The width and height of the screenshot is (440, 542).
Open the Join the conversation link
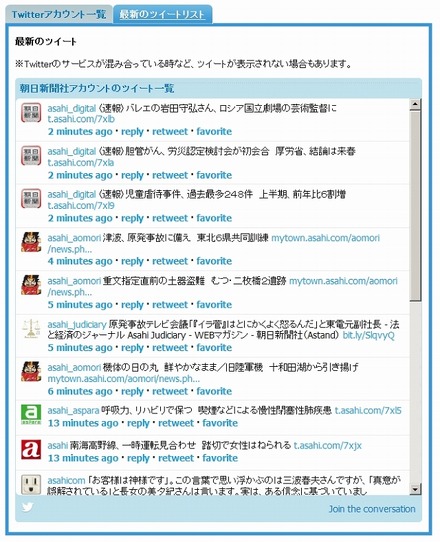[372, 509]
